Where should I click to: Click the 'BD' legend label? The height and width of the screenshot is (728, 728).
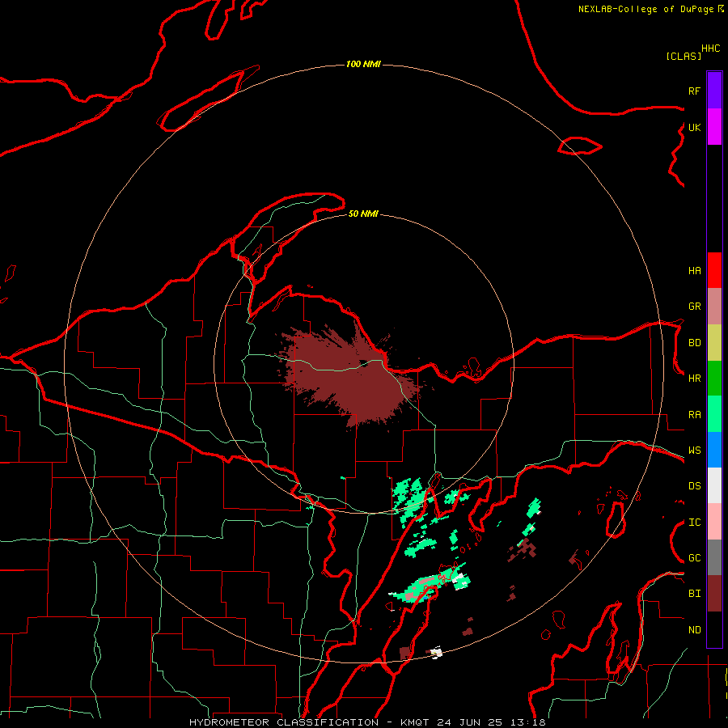[694, 343]
